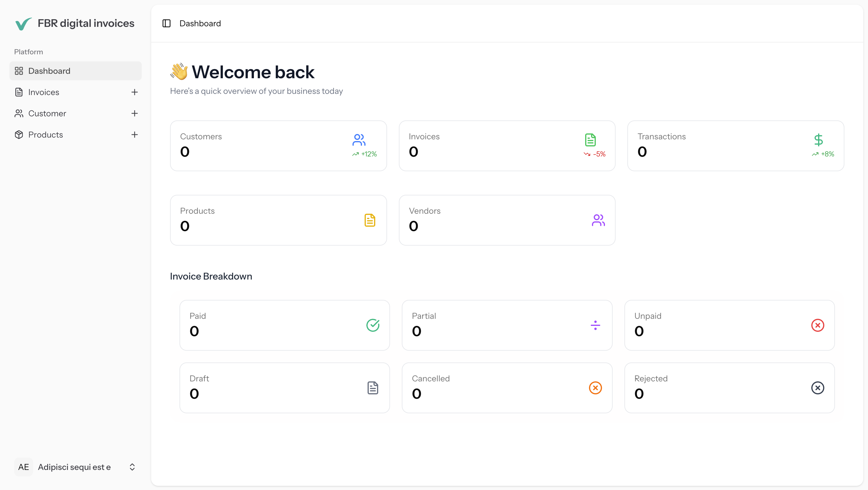
Task: Click the green check icon on Paid card
Action: (373, 325)
